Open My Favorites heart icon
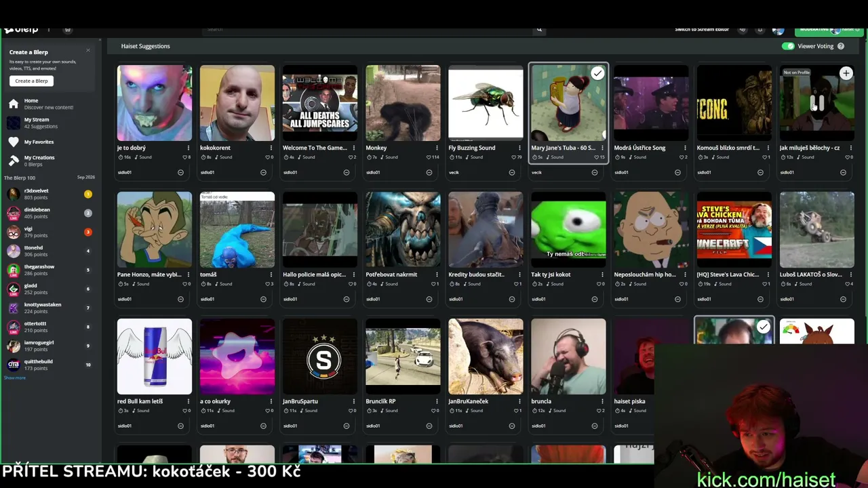Viewport: 868px width, 488px height. 14,142
